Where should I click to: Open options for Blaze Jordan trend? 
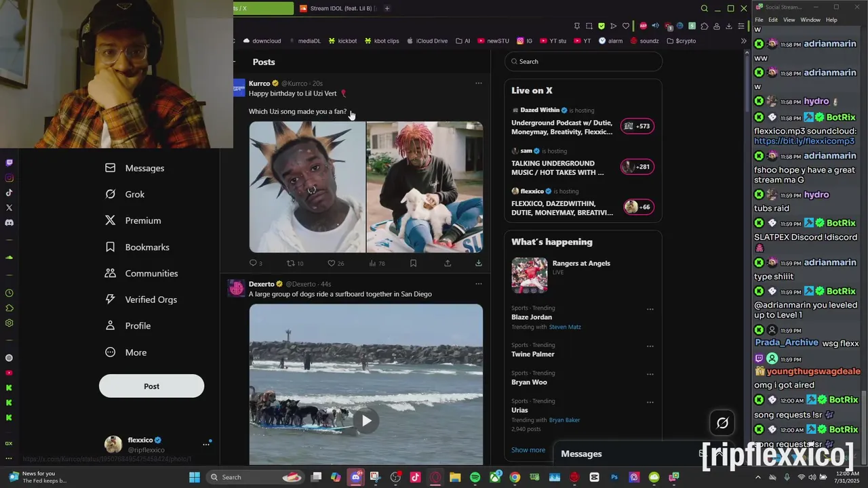coord(650,309)
